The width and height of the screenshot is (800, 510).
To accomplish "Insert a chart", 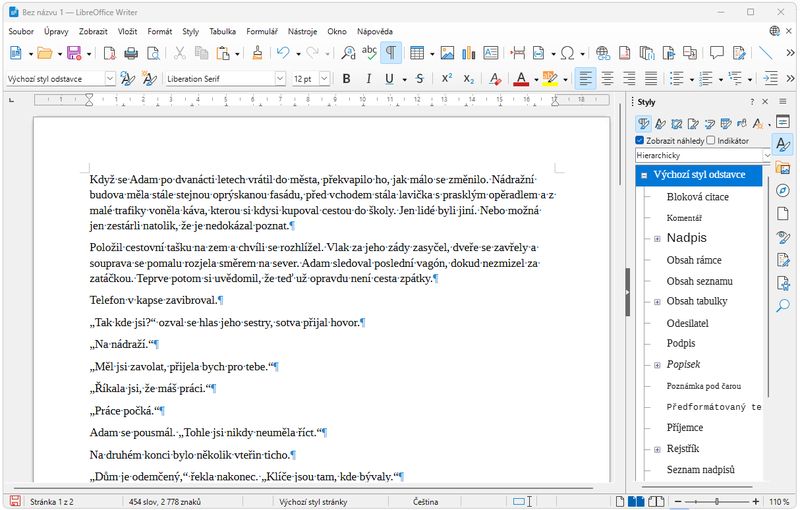I will coord(468,53).
